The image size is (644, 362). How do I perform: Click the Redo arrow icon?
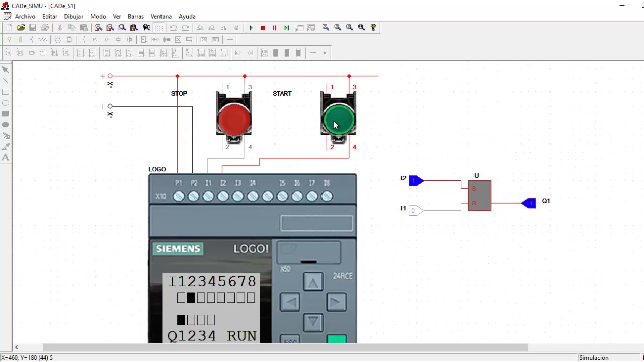click(x=185, y=28)
